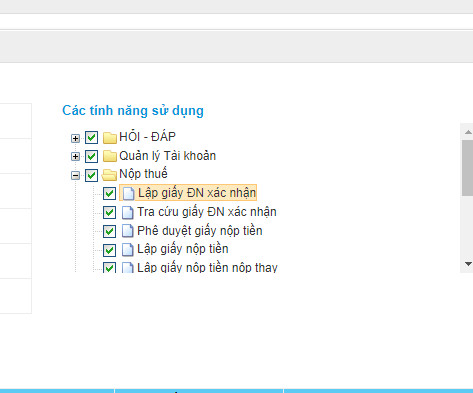Uncheck Lập giấy ĐN xác nhận checkbox
This screenshot has width=473, height=393.
tap(109, 193)
